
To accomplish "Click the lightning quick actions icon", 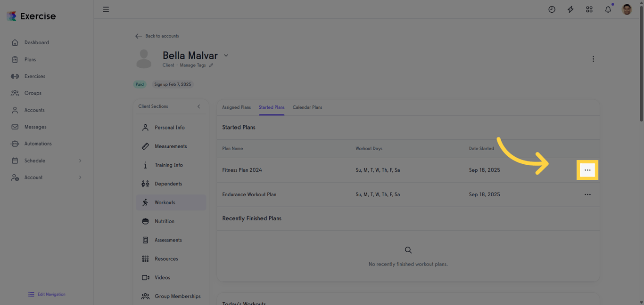I will (x=570, y=9).
